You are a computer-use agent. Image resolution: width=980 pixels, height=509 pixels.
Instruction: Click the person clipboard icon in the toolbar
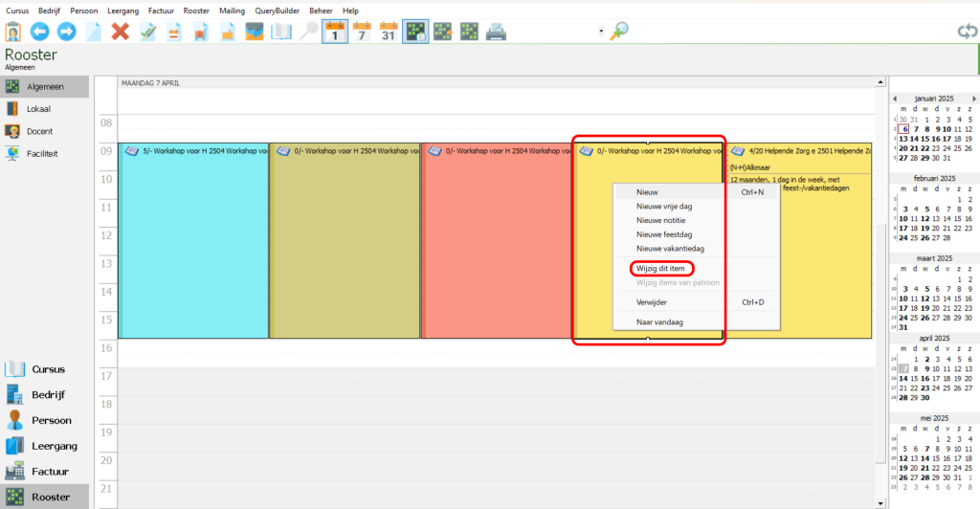12,32
